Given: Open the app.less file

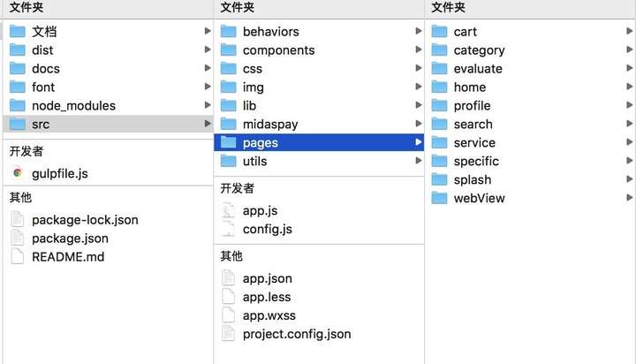Looking at the screenshot, I should (x=266, y=297).
